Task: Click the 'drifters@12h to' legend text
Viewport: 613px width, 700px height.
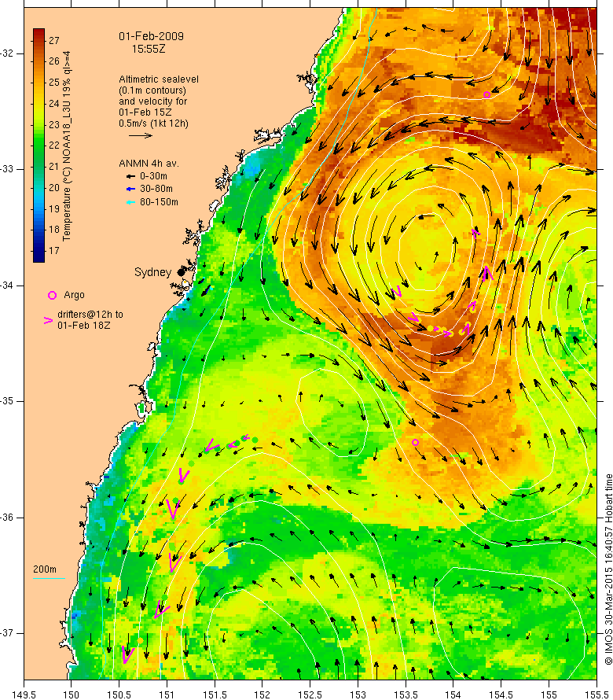Action: click(x=90, y=315)
